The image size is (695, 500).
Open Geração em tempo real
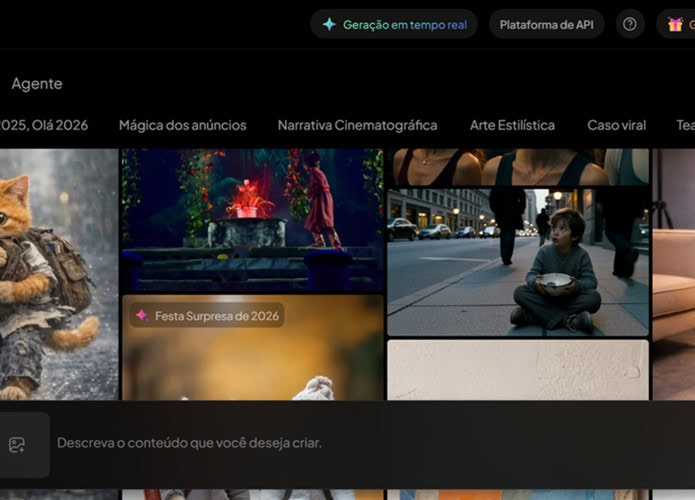pyautogui.click(x=393, y=24)
